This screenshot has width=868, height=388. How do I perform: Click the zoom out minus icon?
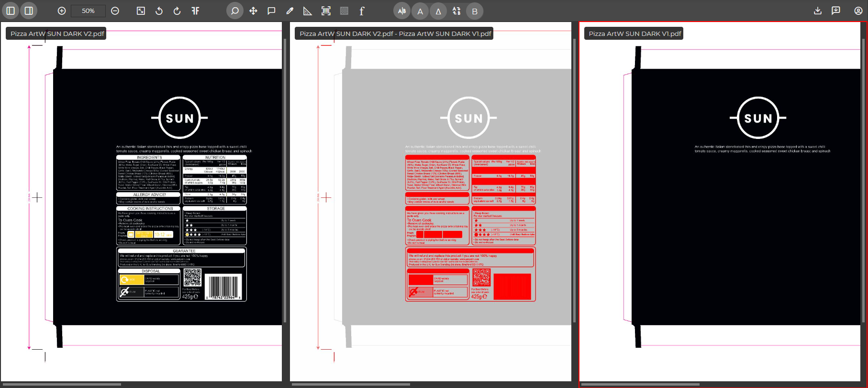[x=115, y=11]
